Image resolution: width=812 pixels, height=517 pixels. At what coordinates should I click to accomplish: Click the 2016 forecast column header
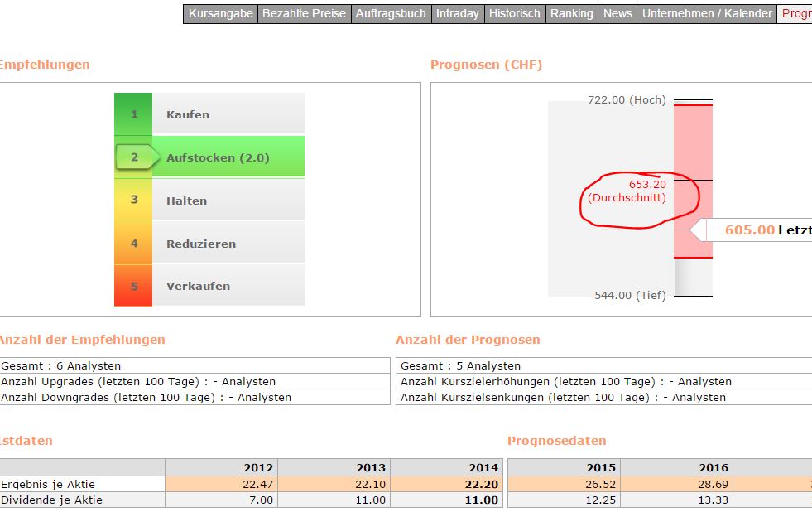coord(676,467)
